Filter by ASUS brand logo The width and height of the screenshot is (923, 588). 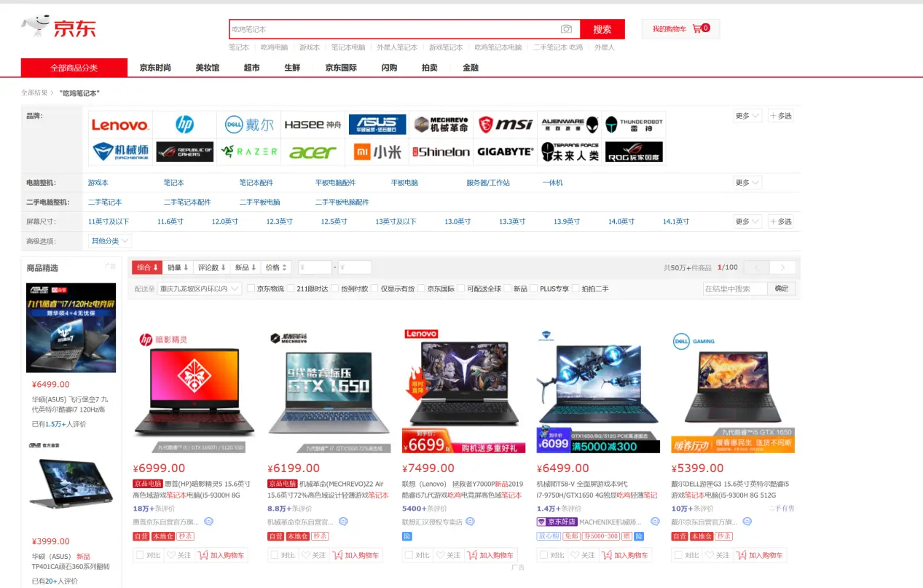(377, 125)
